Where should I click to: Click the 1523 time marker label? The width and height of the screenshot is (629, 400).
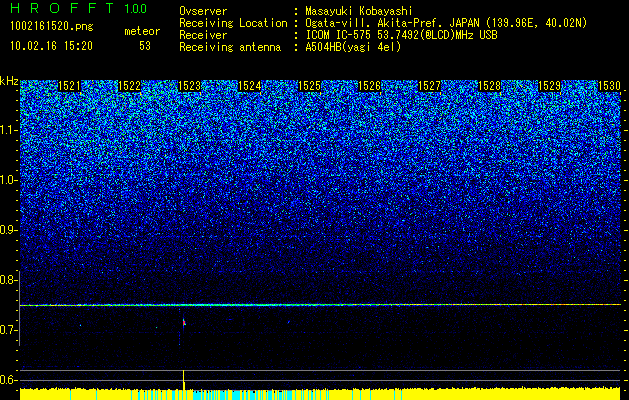tap(189, 86)
